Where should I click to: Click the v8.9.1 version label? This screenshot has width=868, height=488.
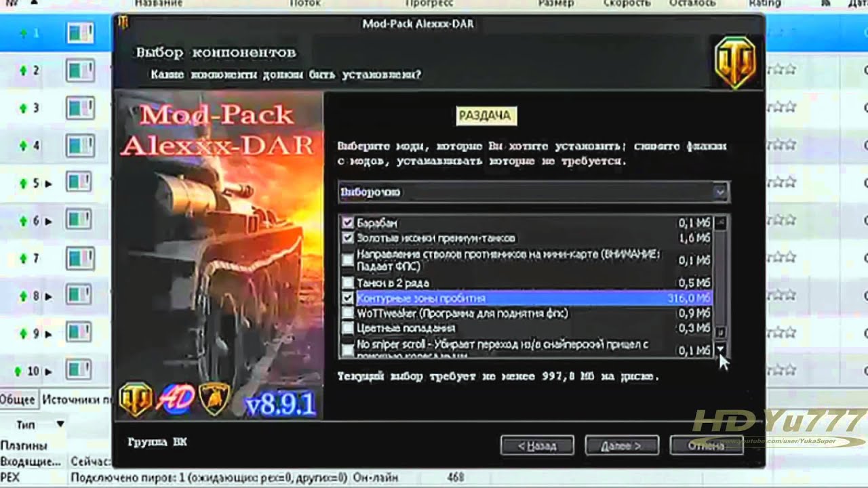281,405
